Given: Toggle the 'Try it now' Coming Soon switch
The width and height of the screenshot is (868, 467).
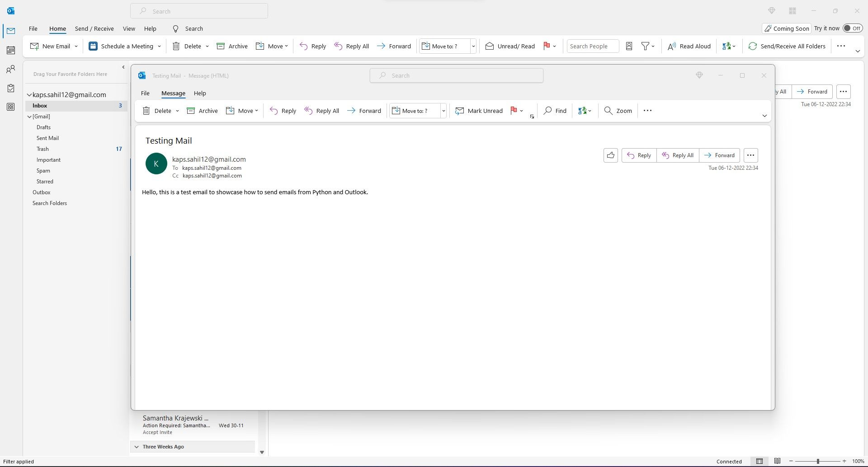Looking at the screenshot, I should pyautogui.click(x=853, y=28).
